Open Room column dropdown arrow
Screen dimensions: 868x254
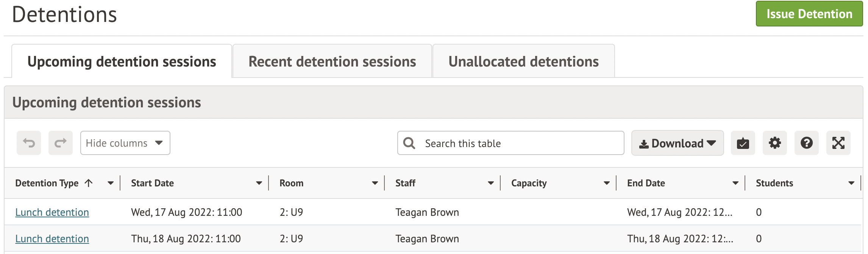(x=375, y=183)
